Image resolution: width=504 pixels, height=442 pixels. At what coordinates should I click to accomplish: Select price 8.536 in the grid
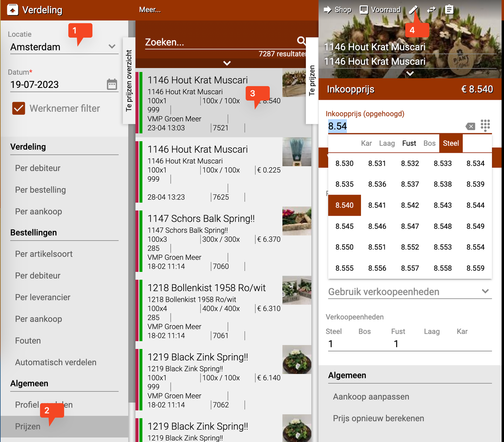[x=377, y=184]
